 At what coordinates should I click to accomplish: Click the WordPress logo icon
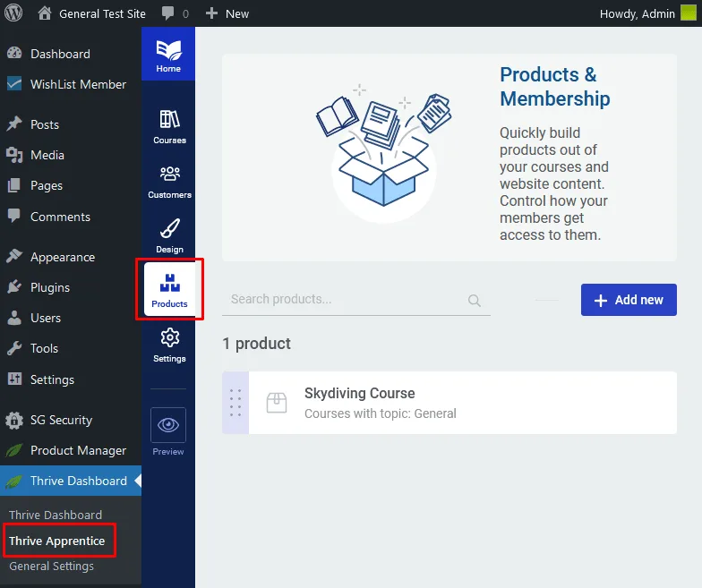pos(13,13)
